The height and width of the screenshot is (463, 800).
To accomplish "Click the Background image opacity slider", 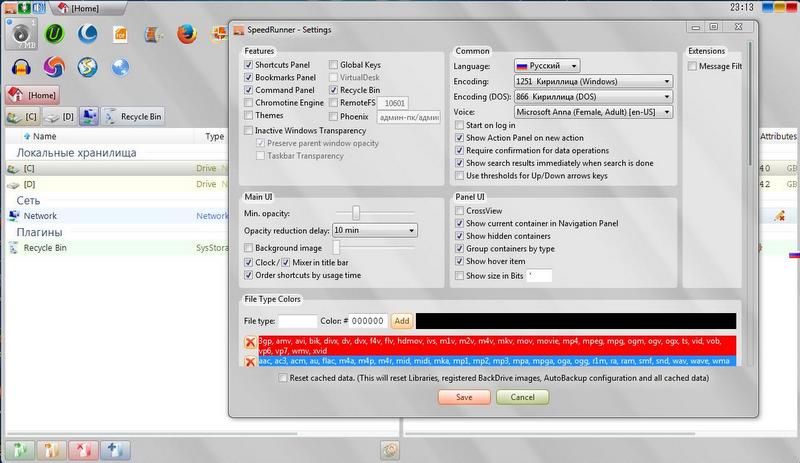I will [x=336, y=248].
